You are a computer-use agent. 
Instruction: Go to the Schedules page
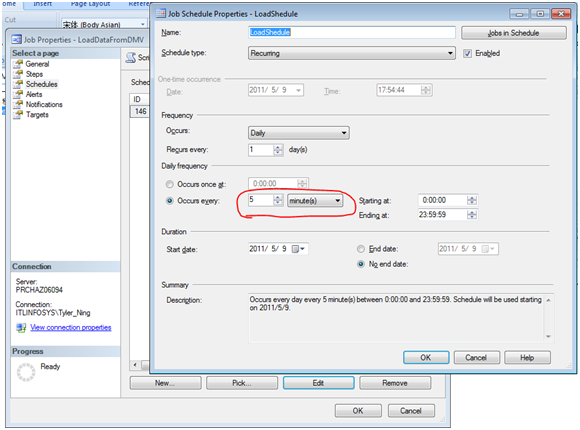(41, 84)
